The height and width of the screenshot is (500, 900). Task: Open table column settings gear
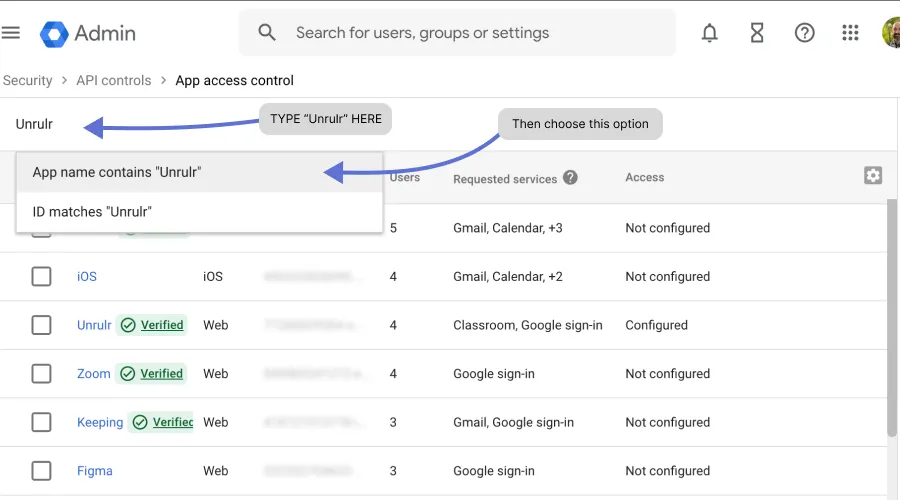(873, 176)
